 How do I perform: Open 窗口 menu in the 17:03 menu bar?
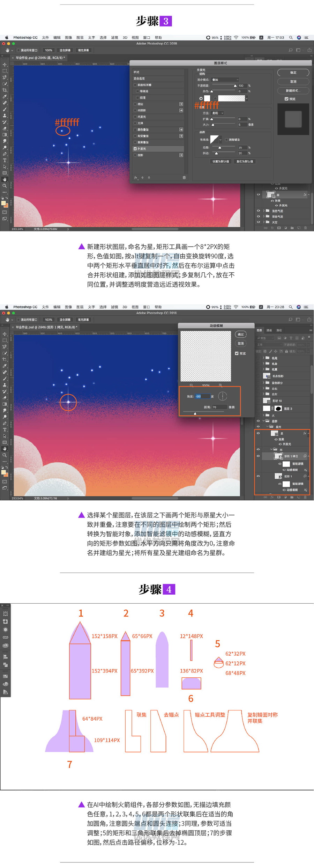[147, 37]
